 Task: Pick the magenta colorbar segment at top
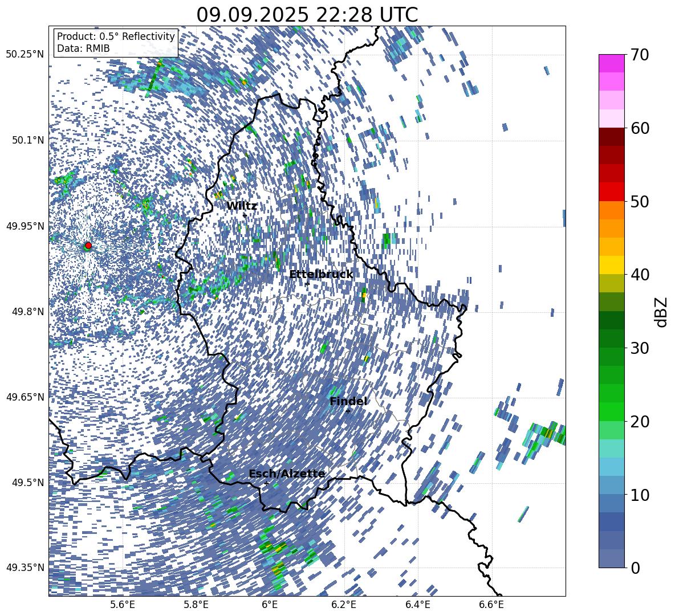(x=612, y=63)
